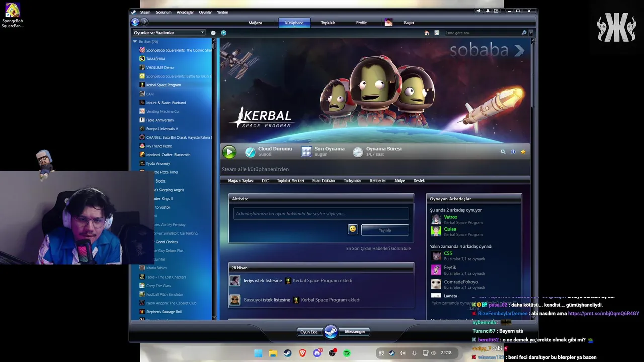Open Puan Dükkânı link
This screenshot has width=644, height=362.
(x=324, y=180)
